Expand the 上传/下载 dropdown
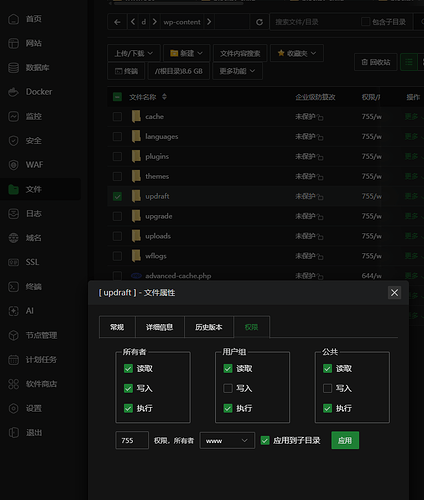The height and width of the screenshot is (500, 424). 134,53
